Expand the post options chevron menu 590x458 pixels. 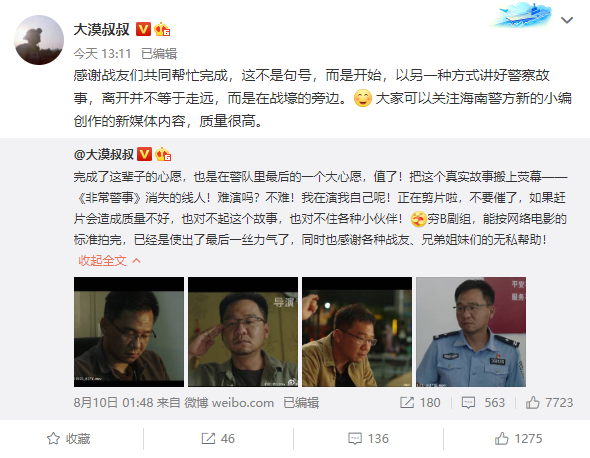[x=567, y=20]
